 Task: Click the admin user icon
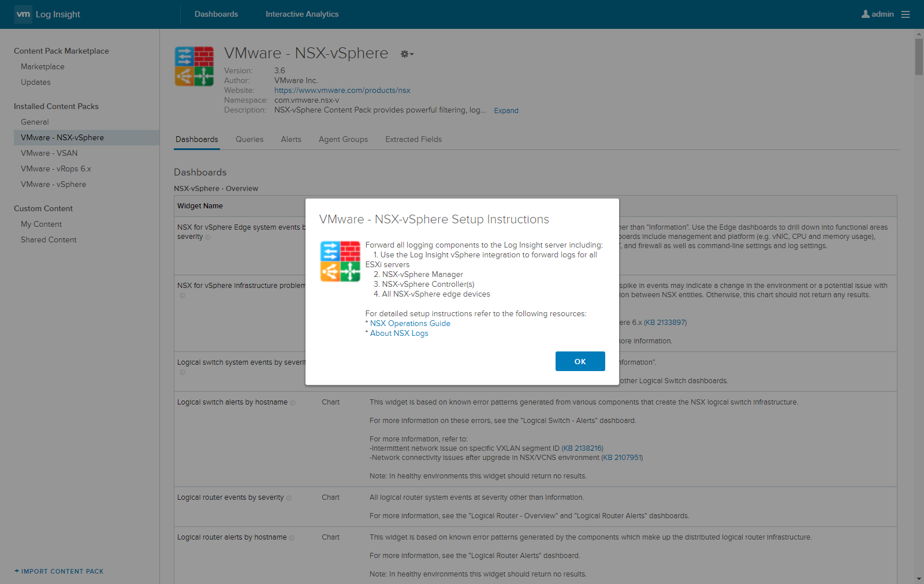[x=865, y=14]
